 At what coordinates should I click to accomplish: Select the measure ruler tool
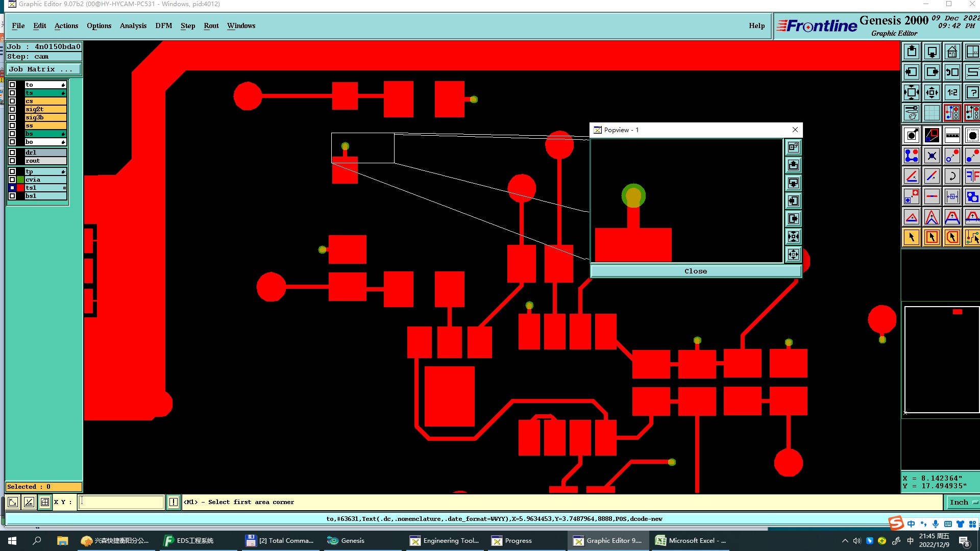952,136
